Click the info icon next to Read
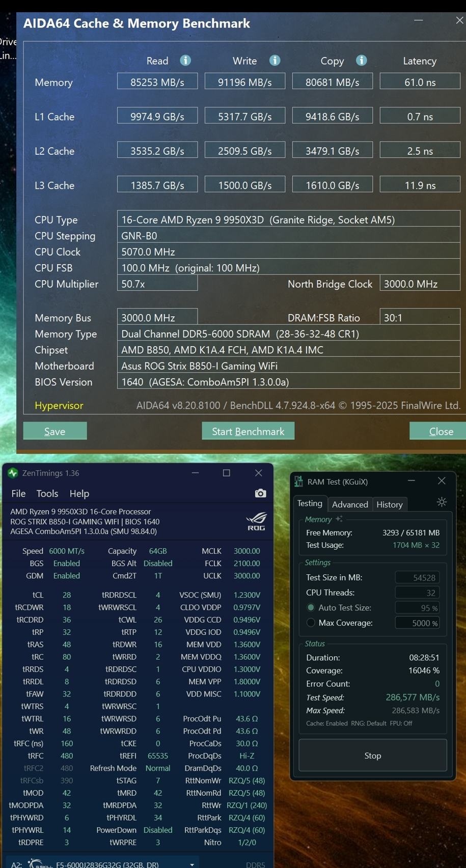 click(x=185, y=61)
